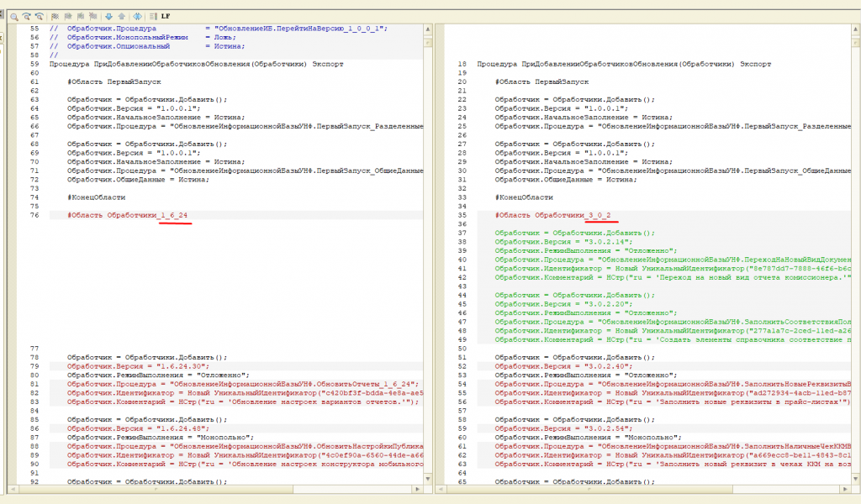Click left line 81 with 'ОбновитьОтчеты_1_6_24'
The height and width of the screenshot is (504, 861).
pyautogui.click(x=243, y=384)
